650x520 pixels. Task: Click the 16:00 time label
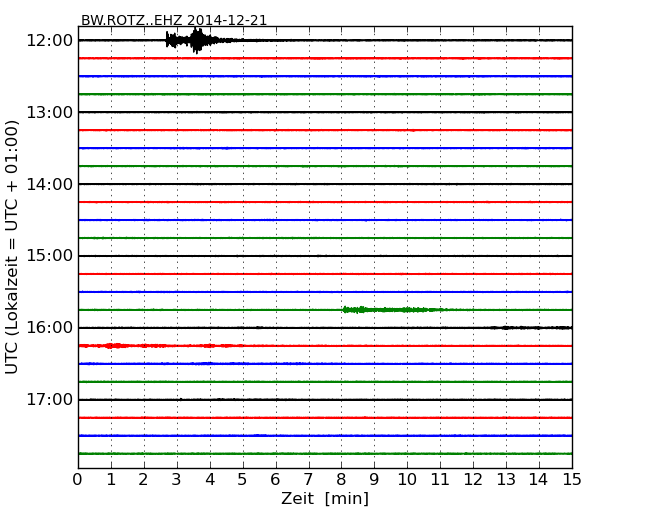pos(49,328)
